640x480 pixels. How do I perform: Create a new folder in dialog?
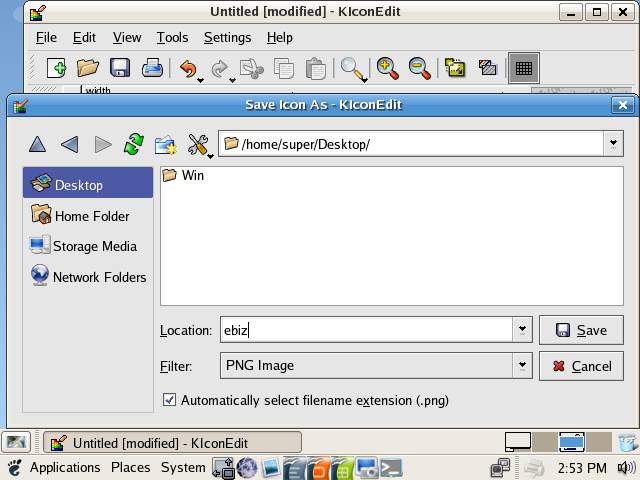pyautogui.click(x=165, y=144)
